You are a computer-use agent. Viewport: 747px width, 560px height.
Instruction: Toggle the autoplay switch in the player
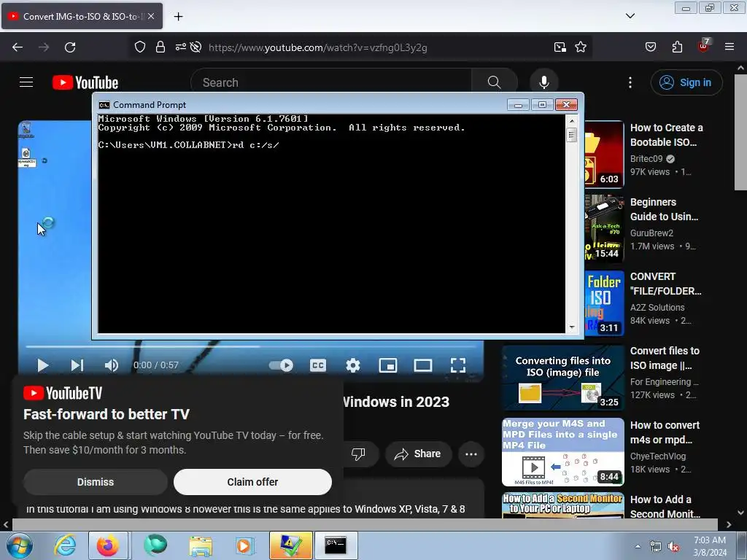point(281,365)
